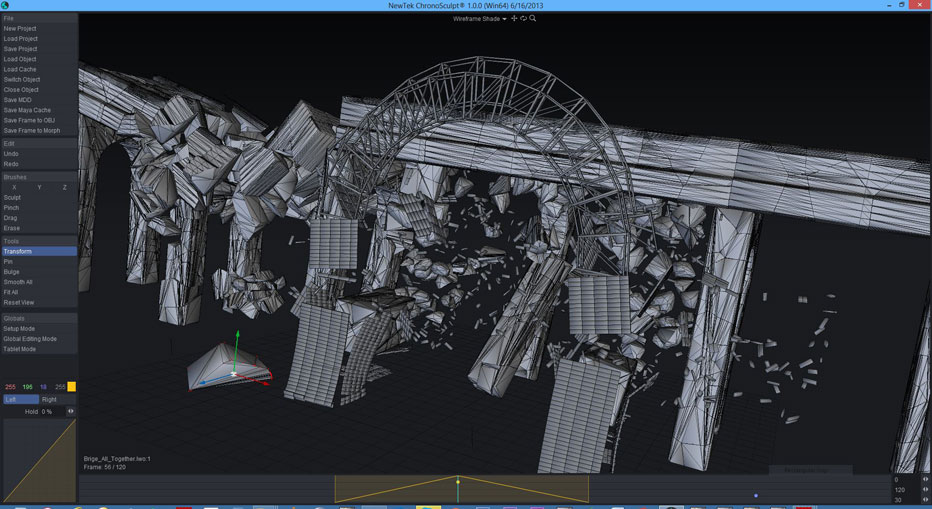Click the pan view icon in viewport header
Screen dimensions: 932x509
(514, 18)
